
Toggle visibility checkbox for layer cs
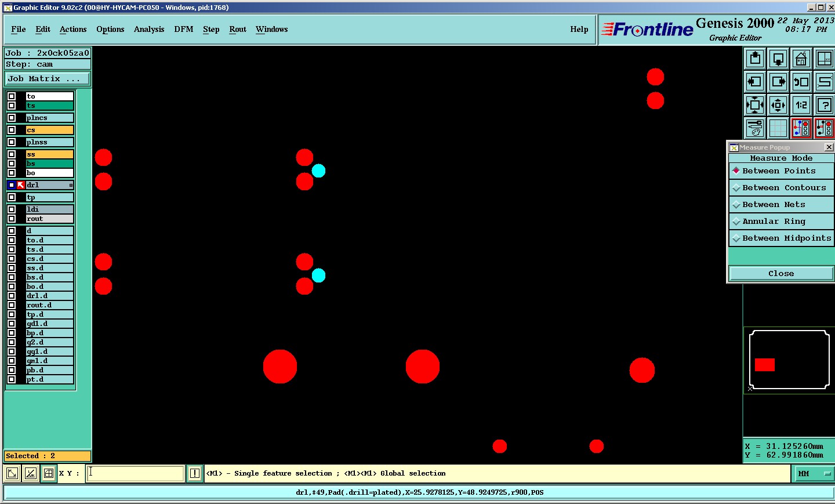[x=12, y=130]
